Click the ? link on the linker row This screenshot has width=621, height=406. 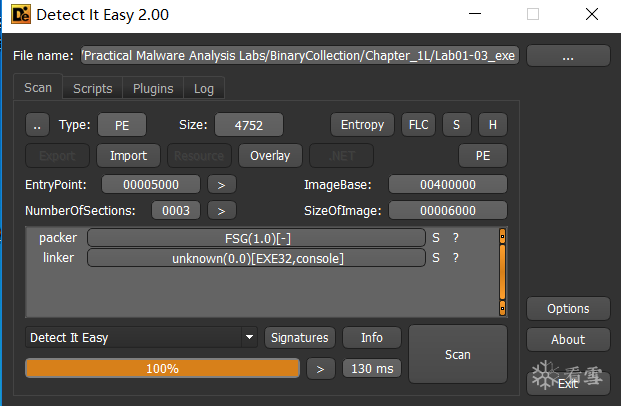(456, 258)
